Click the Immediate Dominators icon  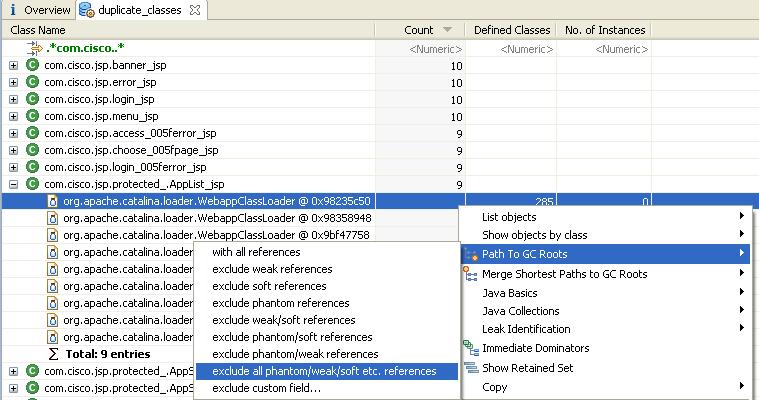470,349
